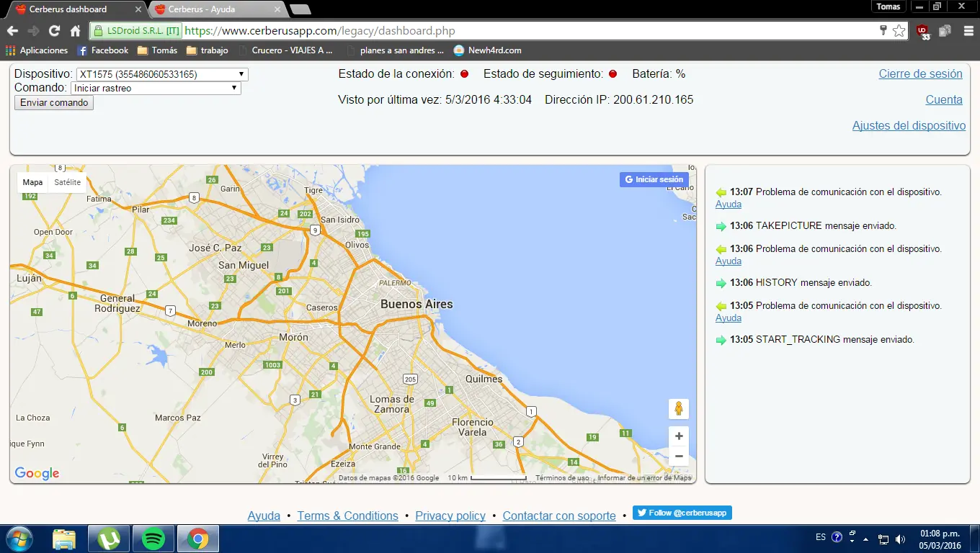Viewport: 980px width, 553px height.
Task: Open Spotify from the taskbar
Action: point(153,539)
